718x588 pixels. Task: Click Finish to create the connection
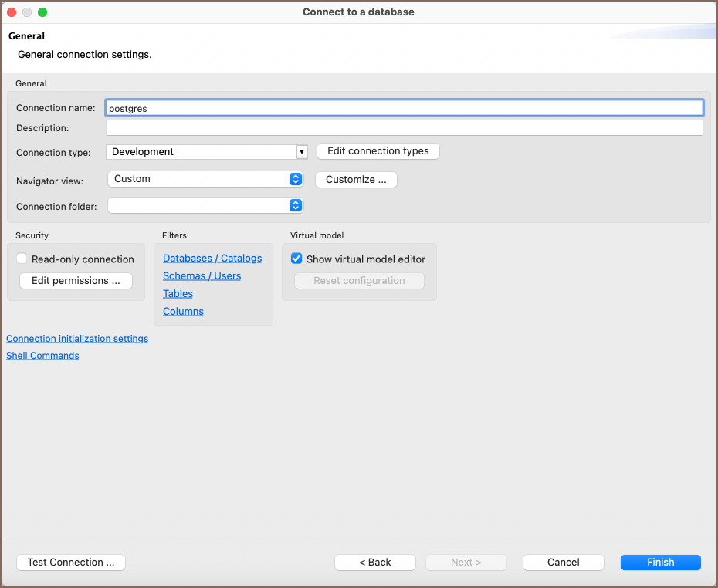tap(660, 563)
